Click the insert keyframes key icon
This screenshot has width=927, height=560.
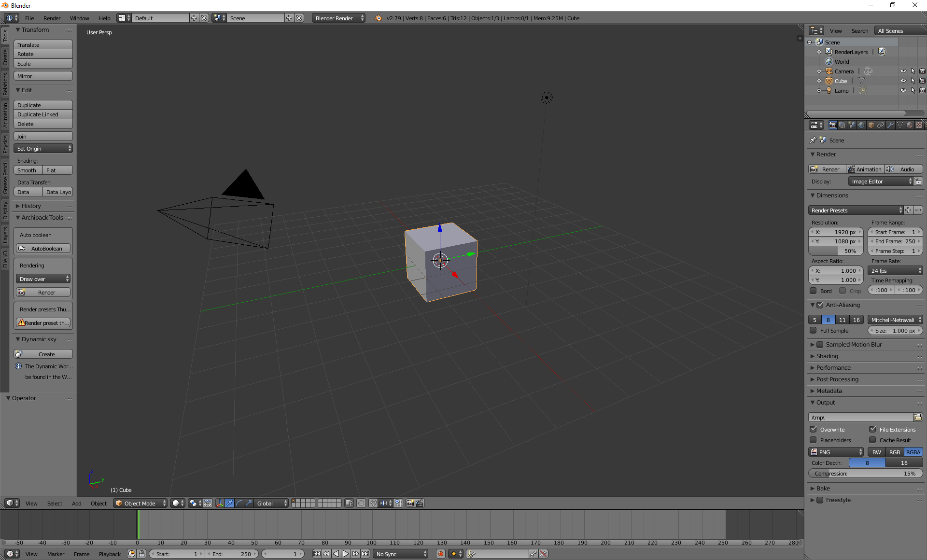[x=534, y=554]
